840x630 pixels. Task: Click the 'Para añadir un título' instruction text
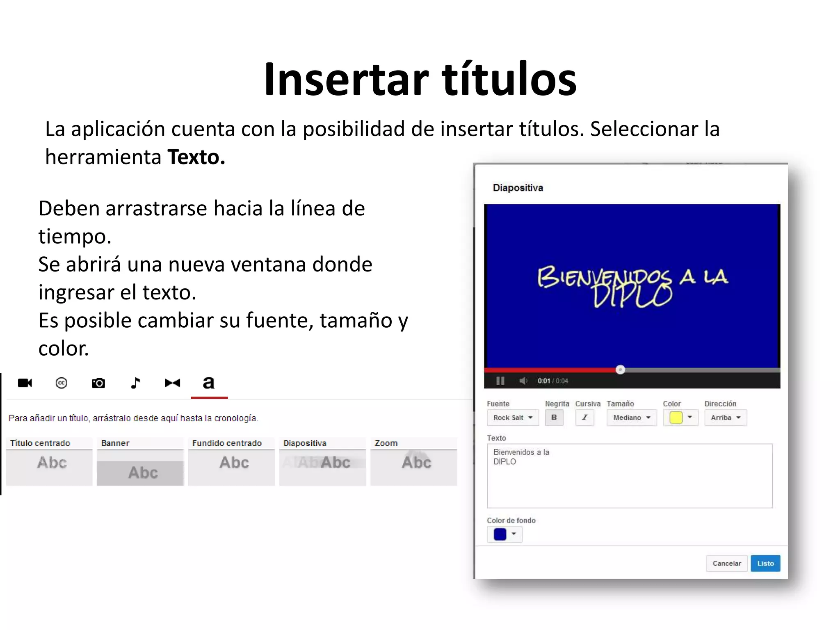click(x=133, y=418)
